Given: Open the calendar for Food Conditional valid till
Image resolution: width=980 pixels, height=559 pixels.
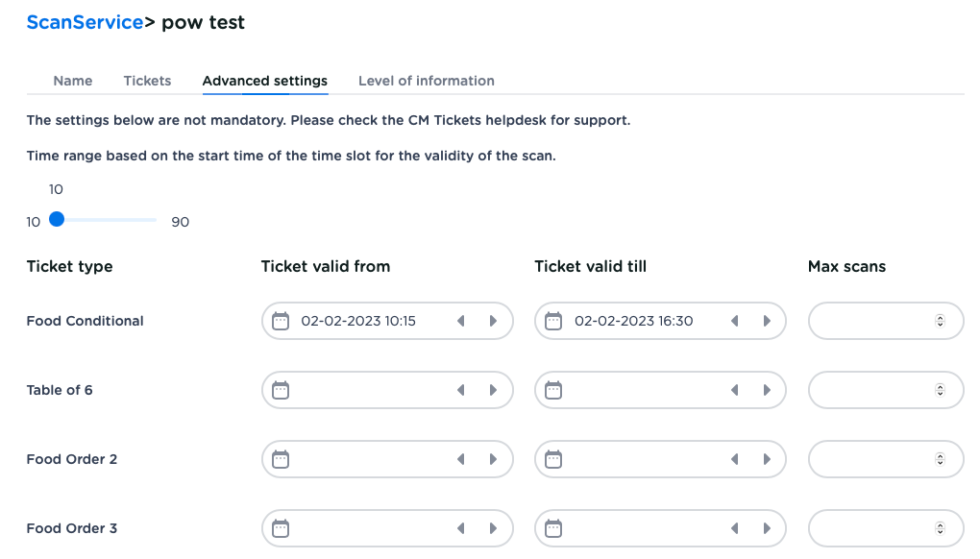Looking at the screenshot, I should (x=553, y=321).
